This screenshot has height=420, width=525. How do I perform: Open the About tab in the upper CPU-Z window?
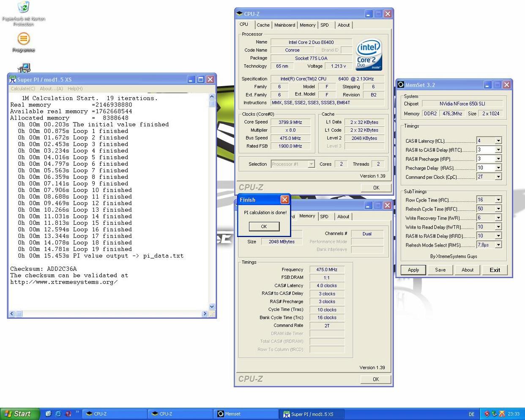point(344,25)
